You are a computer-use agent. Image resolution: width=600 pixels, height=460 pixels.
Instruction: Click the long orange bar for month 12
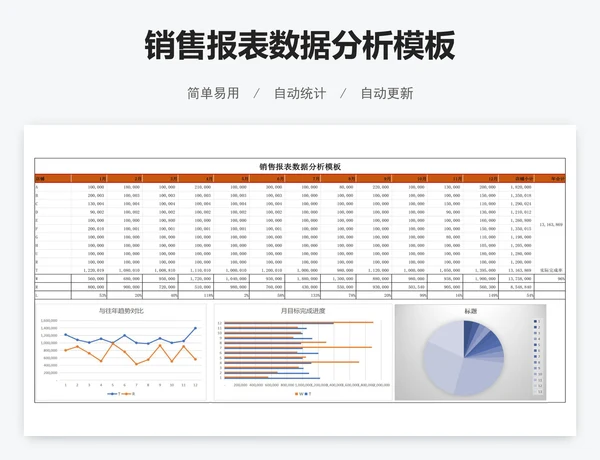click(298, 322)
